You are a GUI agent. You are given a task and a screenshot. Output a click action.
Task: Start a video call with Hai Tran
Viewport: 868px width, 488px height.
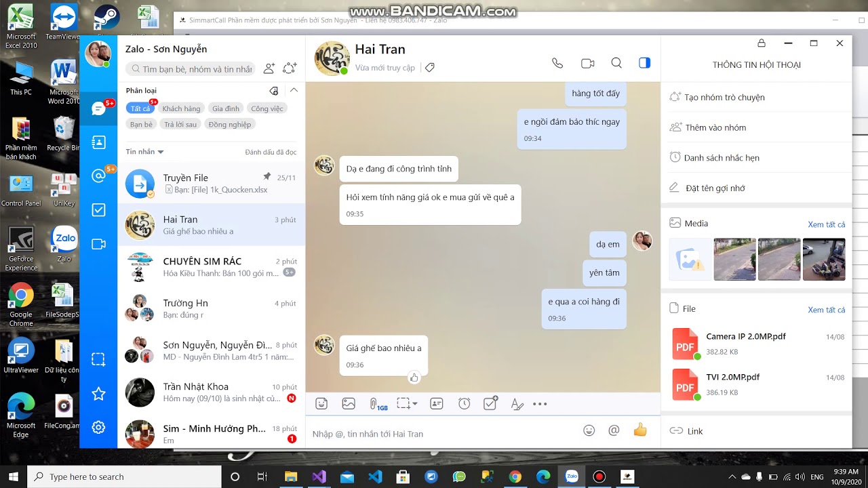(x=587, y=63)
